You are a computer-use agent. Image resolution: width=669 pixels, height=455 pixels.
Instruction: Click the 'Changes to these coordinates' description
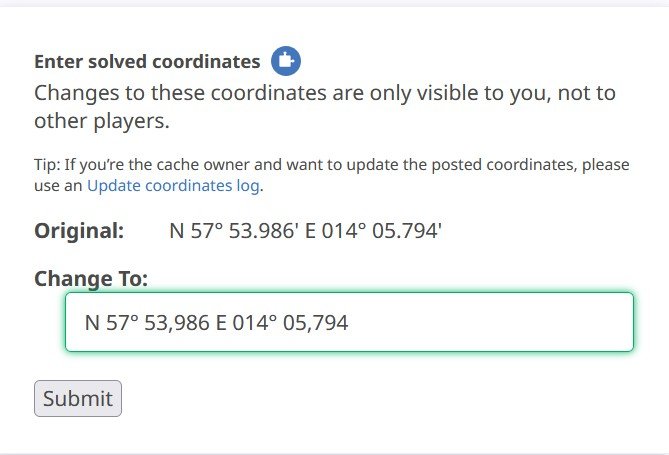[x=325, y=107]
